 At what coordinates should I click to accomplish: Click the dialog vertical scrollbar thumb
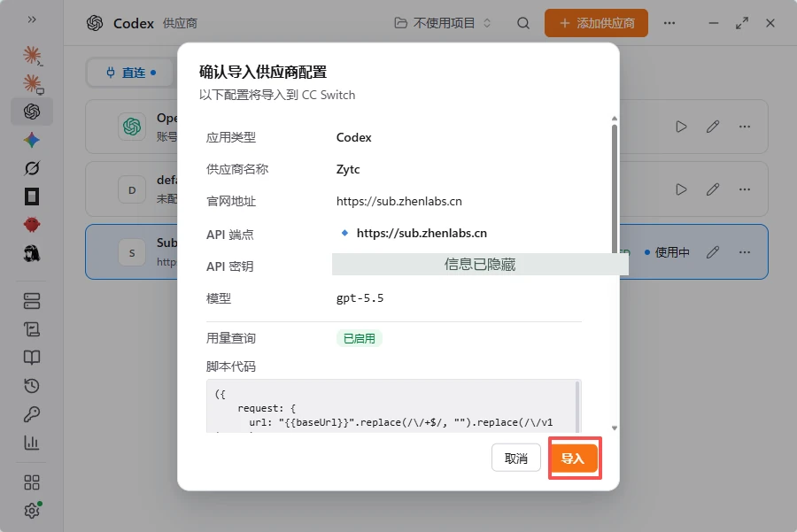point(615,188)
